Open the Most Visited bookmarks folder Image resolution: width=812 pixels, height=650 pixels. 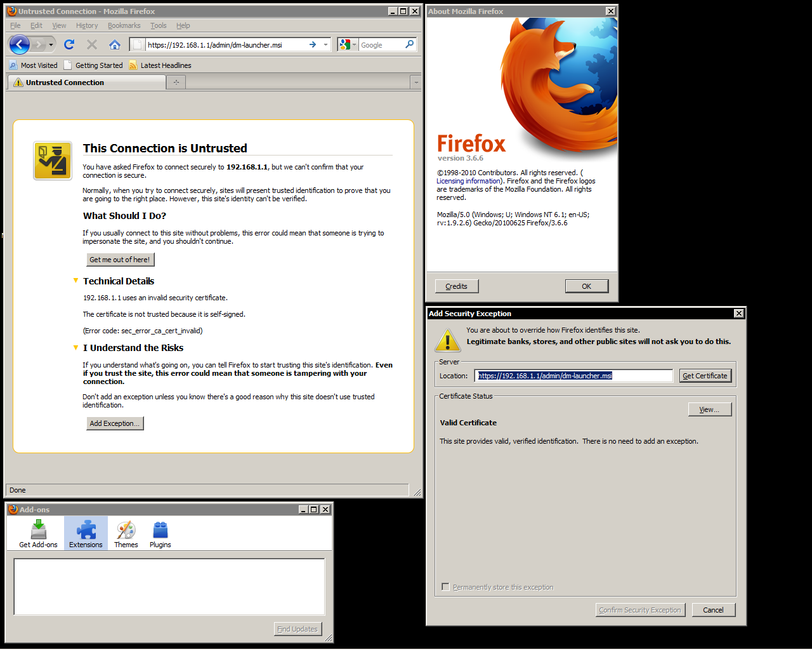33,65
